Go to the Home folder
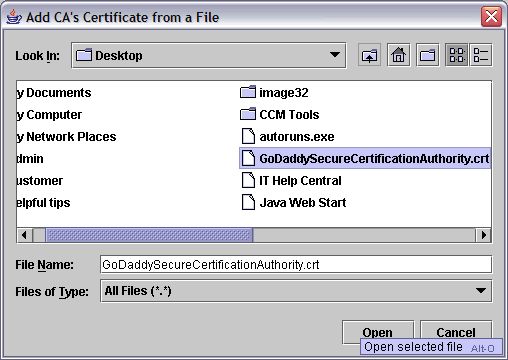Image resolution: width=508 pixels, height=360 pixels. coord(399,55)
